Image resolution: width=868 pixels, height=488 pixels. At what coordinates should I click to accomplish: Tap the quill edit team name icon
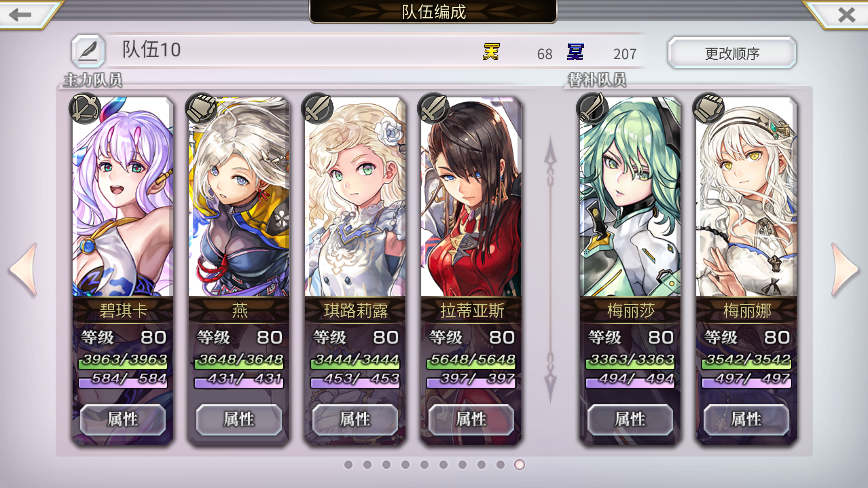[x=88, y=51]
